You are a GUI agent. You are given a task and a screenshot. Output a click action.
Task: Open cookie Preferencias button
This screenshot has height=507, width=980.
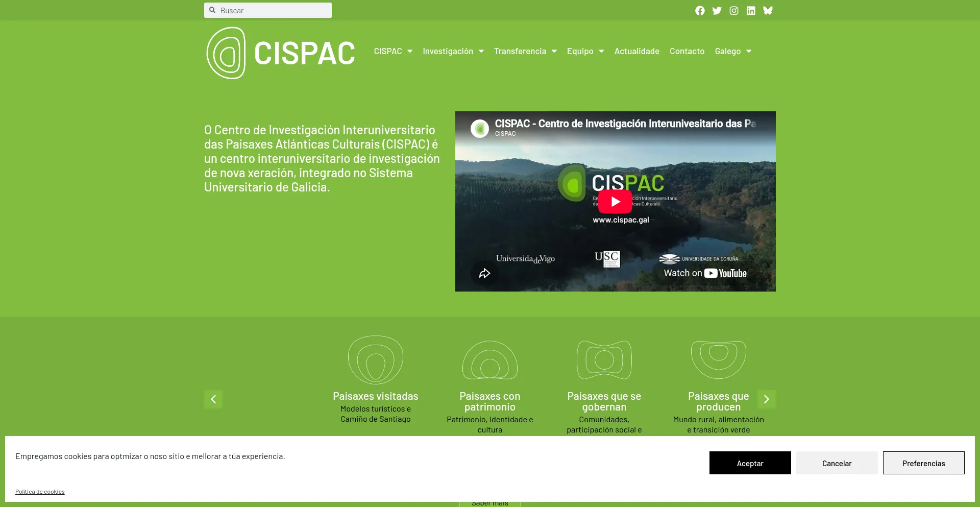(x=924, y=463)
